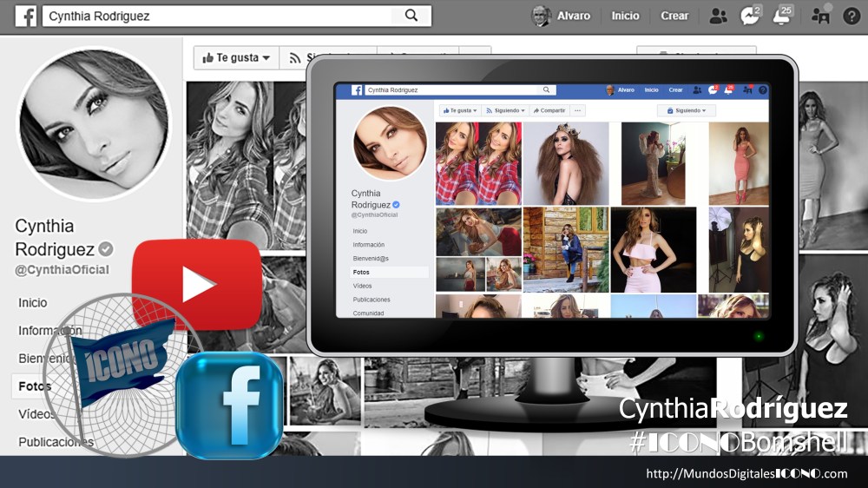Image resolution: width=868 pixels, height=488 pixels.
Task: Select Inicio in the monitor's left sidebar
Action: pos(360,231)
